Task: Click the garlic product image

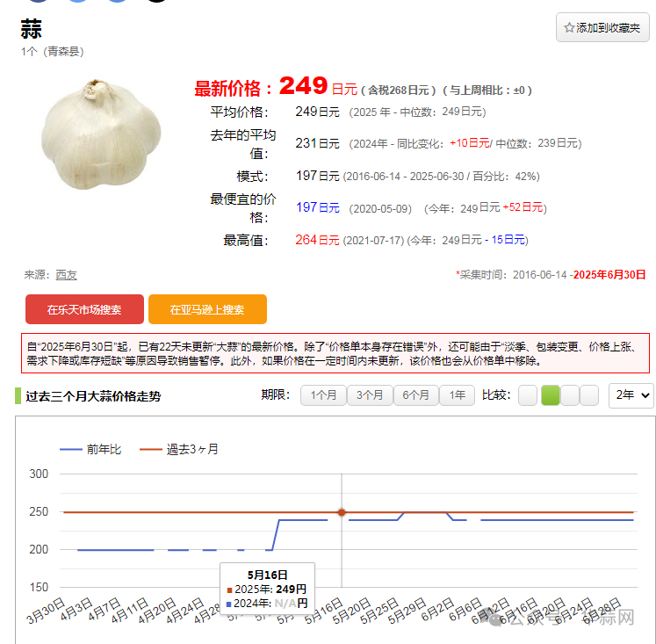Action: click(101, 134)
